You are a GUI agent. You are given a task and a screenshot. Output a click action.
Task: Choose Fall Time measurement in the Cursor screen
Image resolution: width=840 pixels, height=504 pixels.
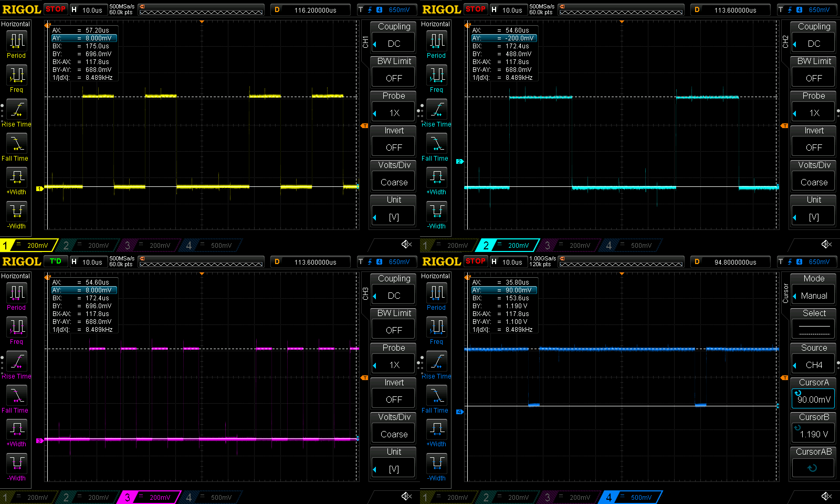[x=435, y=400]
